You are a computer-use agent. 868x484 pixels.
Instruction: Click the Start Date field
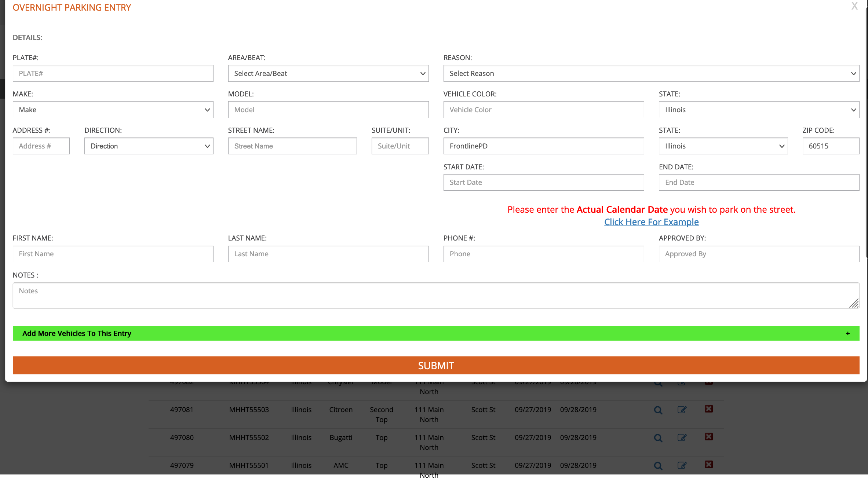(543, 182)
